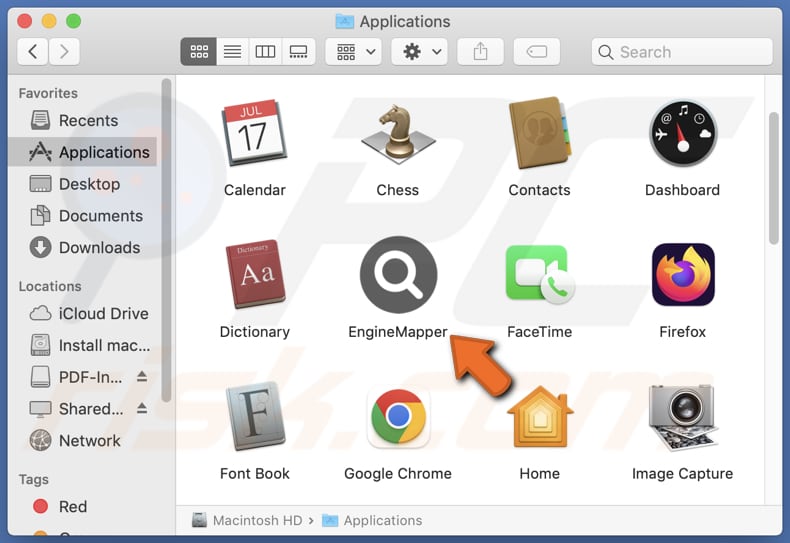Select the Chess app icon

pyautogui.click(x=398, y=133)
